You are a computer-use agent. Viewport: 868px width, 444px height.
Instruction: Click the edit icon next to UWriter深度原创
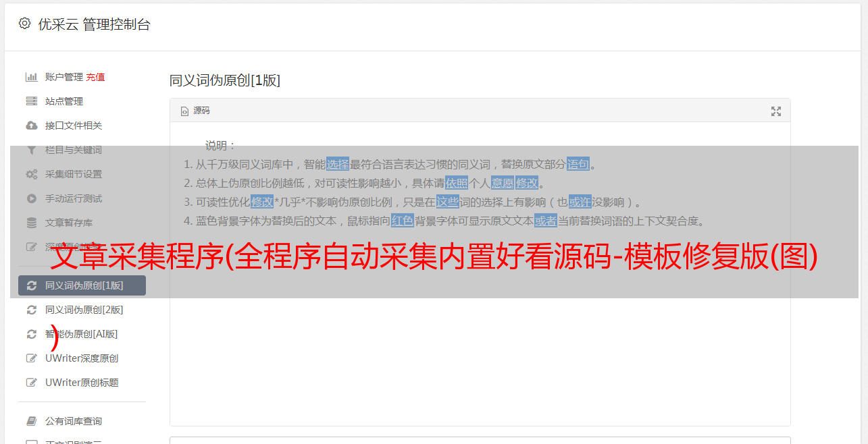click(31, 358)
